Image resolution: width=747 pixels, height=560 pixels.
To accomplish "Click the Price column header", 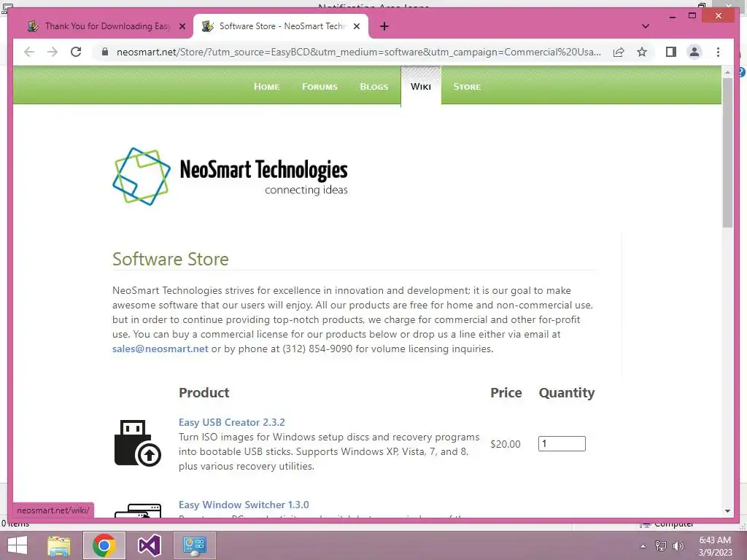I will (x=506, y=393).
